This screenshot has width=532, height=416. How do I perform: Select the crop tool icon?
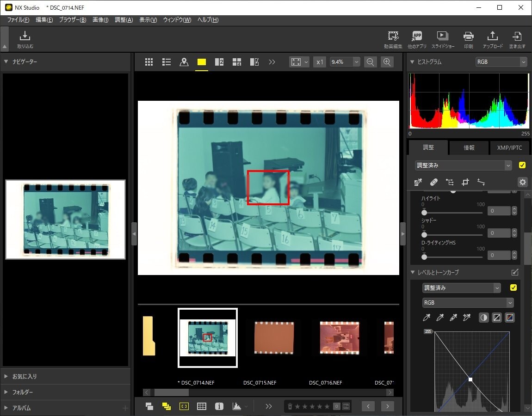click(x=465, y=182)
